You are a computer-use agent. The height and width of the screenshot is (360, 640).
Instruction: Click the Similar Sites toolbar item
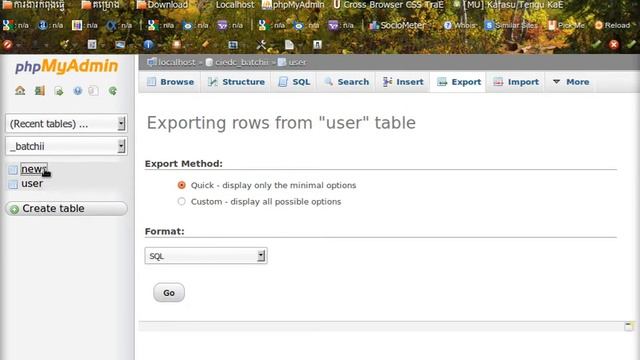(x=511, y=25)
